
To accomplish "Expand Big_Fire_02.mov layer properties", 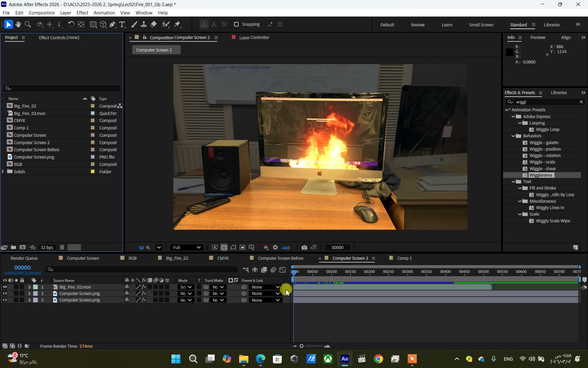I will [29, 287].
